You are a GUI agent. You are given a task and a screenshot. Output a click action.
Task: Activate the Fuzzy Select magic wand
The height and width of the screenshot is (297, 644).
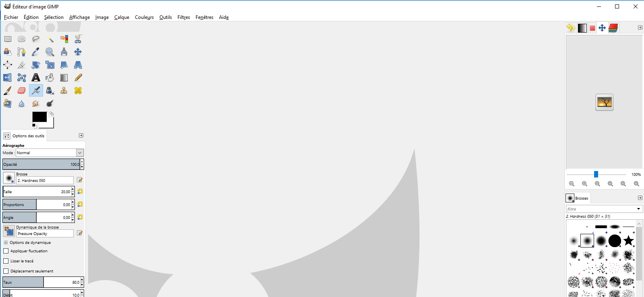point(50,39)
